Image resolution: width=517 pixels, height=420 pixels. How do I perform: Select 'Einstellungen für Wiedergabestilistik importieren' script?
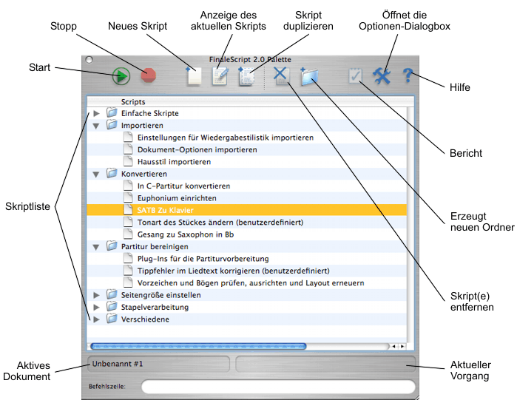(225, 138)
